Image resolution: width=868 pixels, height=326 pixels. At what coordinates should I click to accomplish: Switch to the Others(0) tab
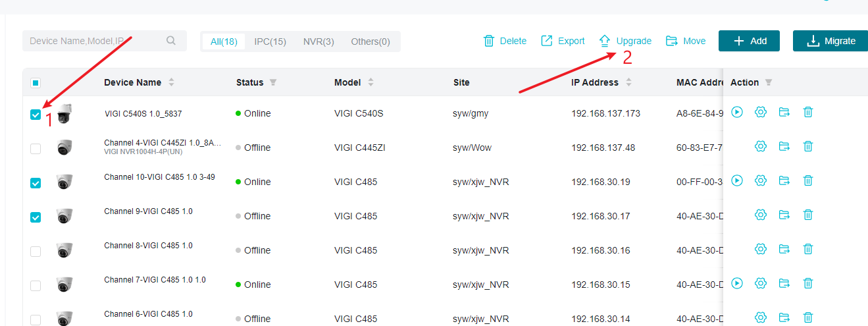coord(370,41)
